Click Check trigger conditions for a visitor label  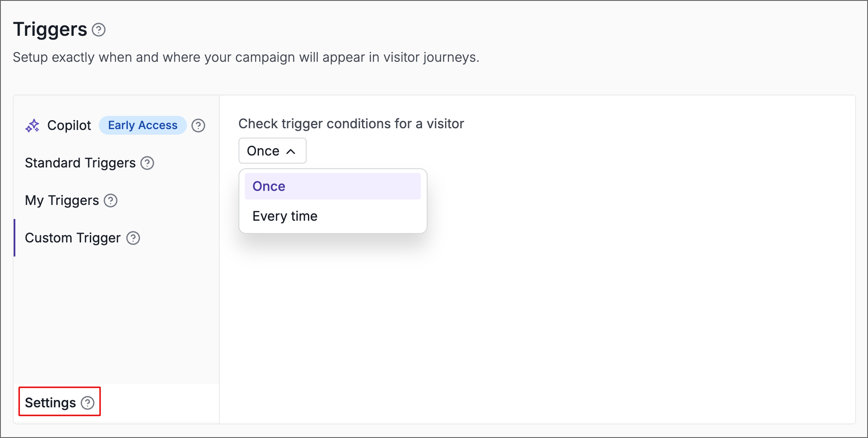(351, 124)
